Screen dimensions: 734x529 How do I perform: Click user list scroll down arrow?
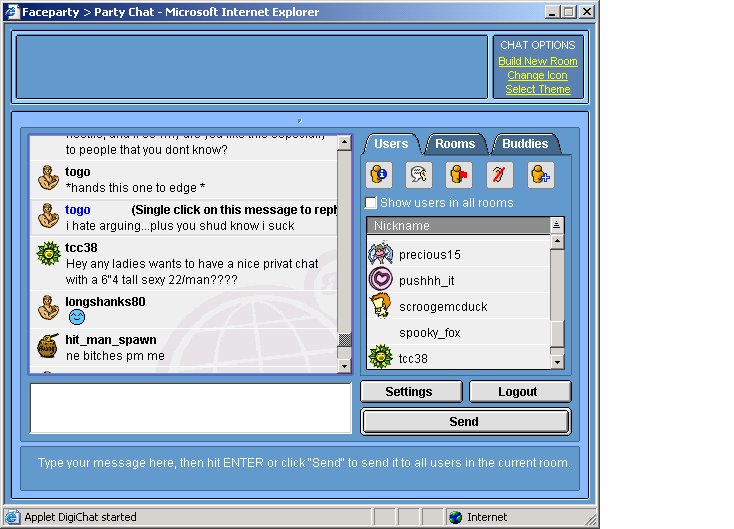557,362
